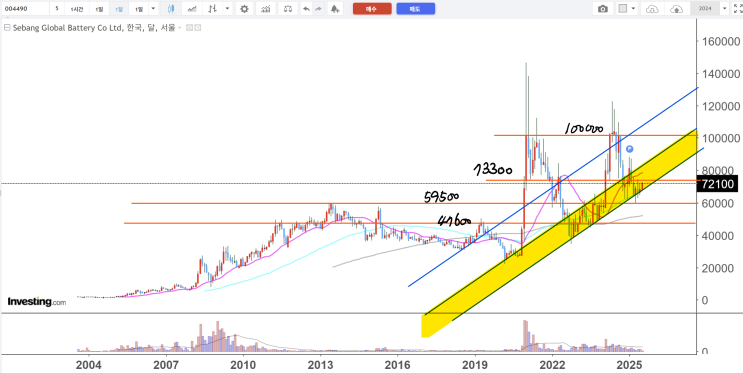
Task: Save chart layout via the cloud upload icon
Action: (677, 9)
